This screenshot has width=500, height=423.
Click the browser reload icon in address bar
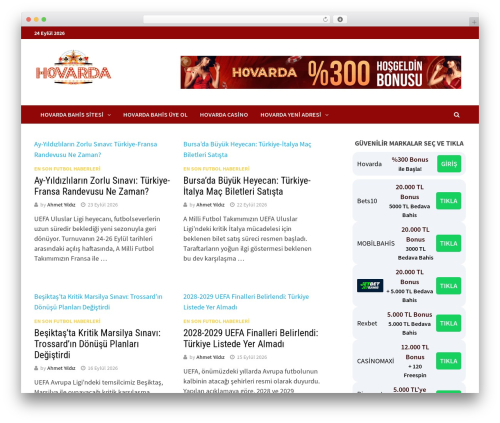pyautogui.click(x=325, y=19)
